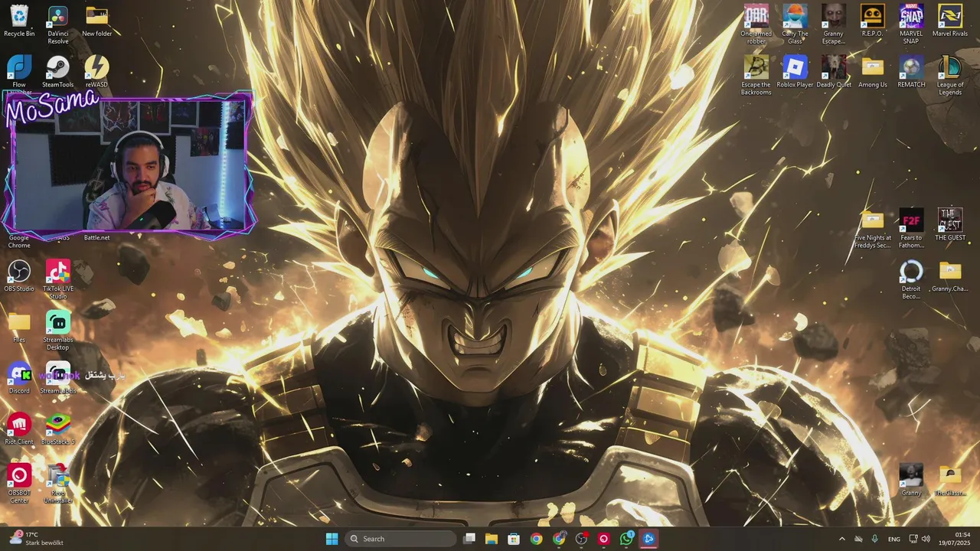Viewport: 980px width, 551px height.
Task: Open the Recycle Bin desktop icon
Action: 19,21
